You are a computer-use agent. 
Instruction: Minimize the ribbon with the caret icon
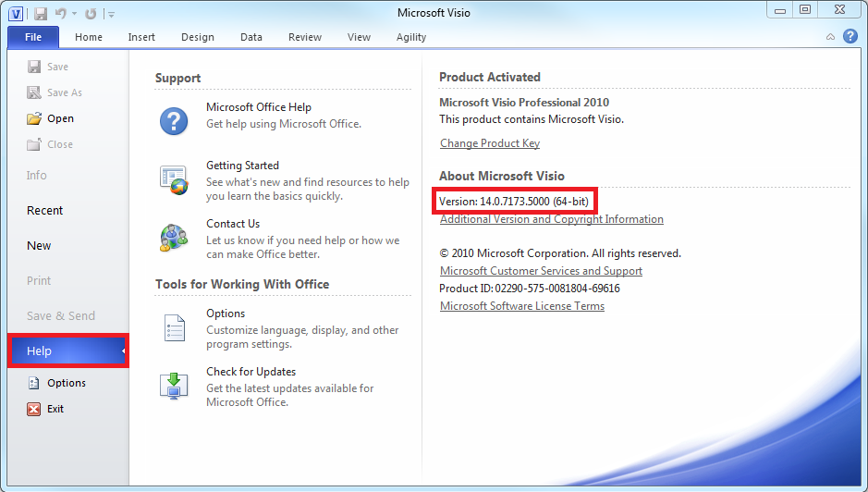pyautogui.click(x=830, y=37)
